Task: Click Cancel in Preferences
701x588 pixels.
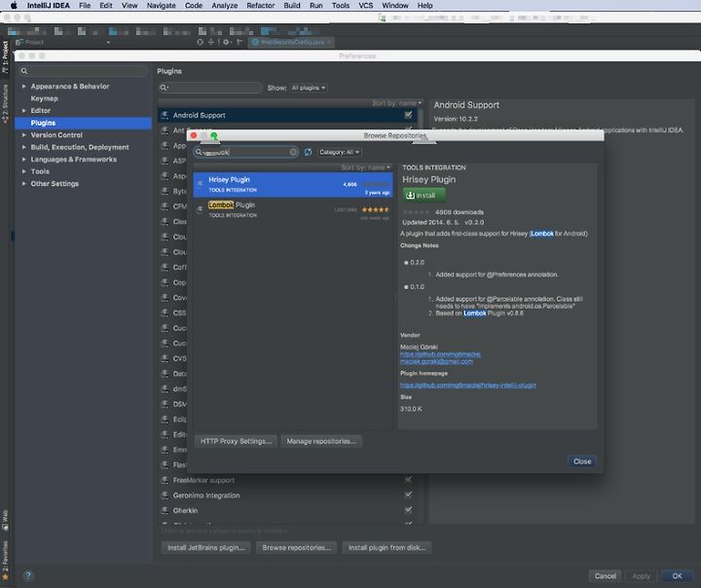Action: click(606, 576)
